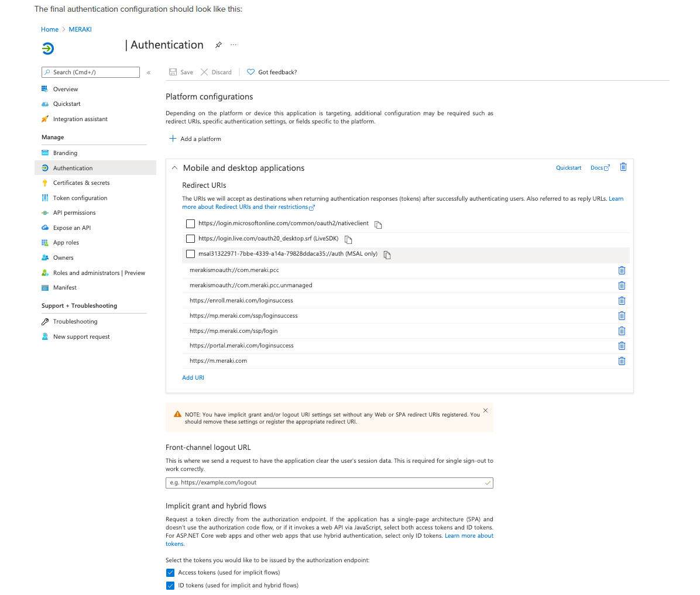
Task: Delete the merakismoauth://com.meraki.pcc redirect URI
Action: point(622,270)
